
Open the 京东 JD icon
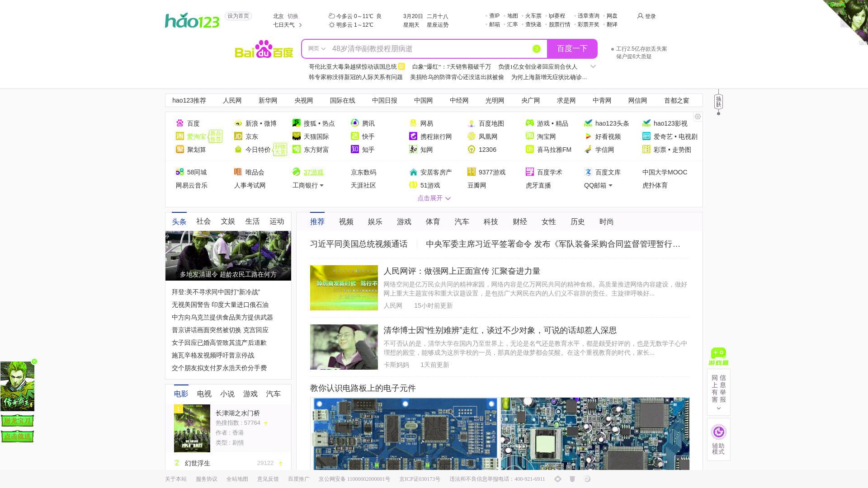click(238, 136)
